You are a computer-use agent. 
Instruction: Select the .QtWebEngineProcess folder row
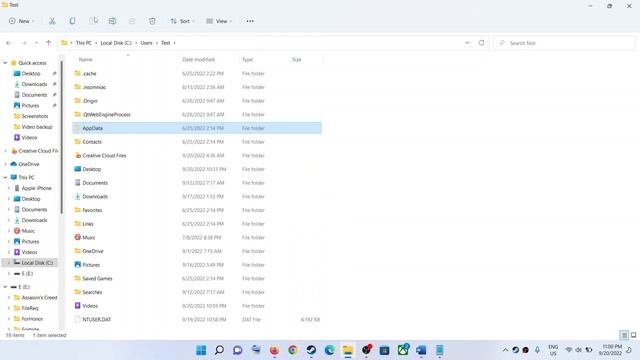click(x=197, y=115)
